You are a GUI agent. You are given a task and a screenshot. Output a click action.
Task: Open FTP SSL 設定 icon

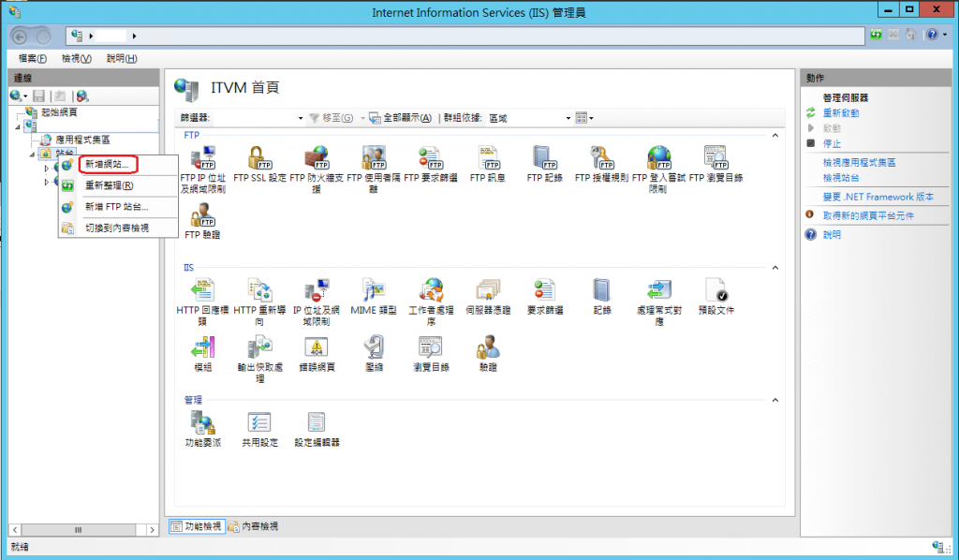pos(259,164)
